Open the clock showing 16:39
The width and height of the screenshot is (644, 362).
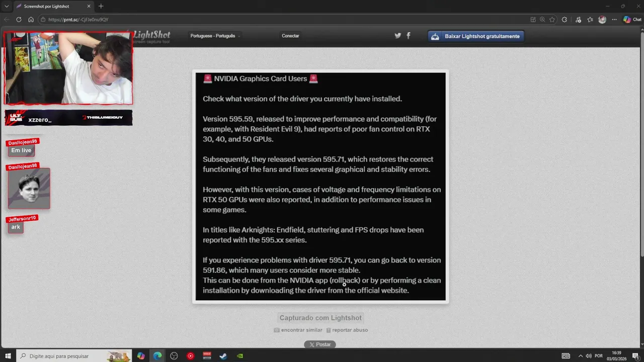[616, 356]
